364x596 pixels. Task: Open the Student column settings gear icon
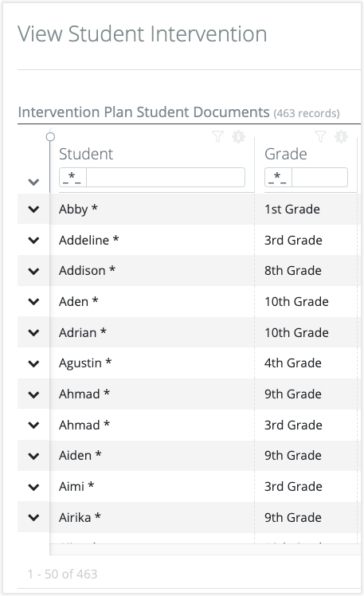(239, 136)
